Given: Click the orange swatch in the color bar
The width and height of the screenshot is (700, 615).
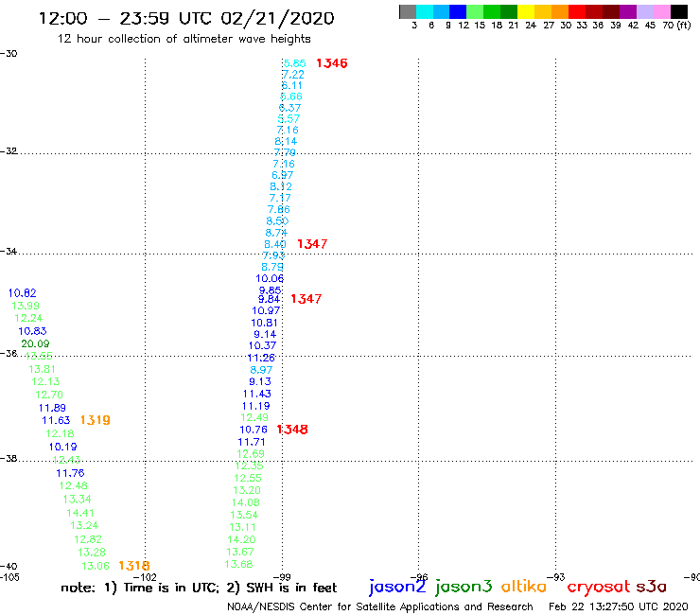Looking at the screenshot, I should point(560,11).
